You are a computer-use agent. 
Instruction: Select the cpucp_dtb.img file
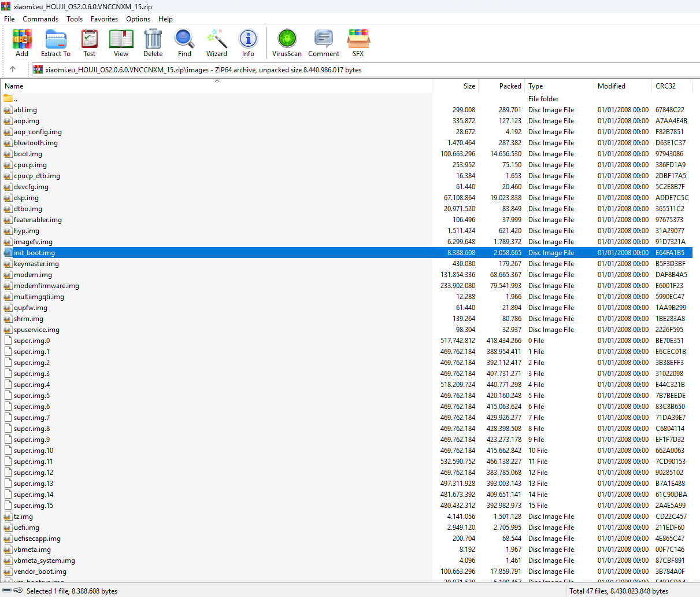pos(37,176)
